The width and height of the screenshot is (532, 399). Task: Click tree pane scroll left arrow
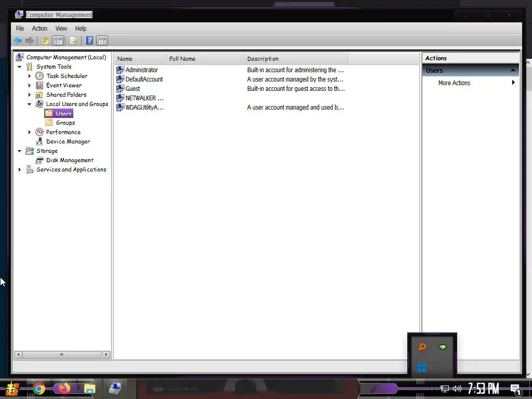(x=18, y=354)
